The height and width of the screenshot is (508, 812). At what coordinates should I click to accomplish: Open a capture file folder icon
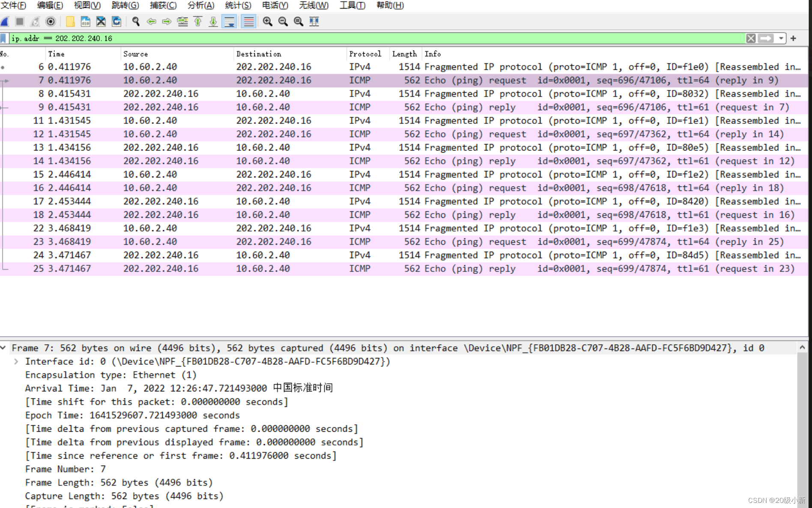click(70, 21)
